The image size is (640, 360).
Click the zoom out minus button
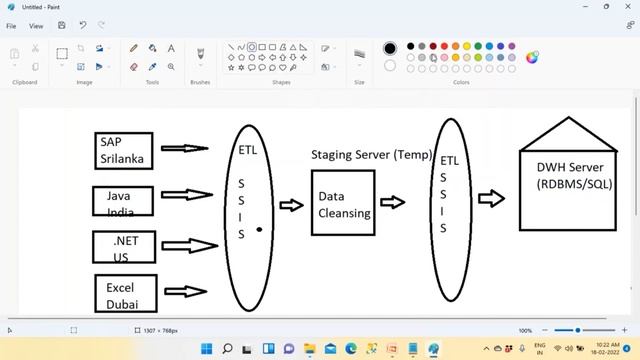pos(545,330)
